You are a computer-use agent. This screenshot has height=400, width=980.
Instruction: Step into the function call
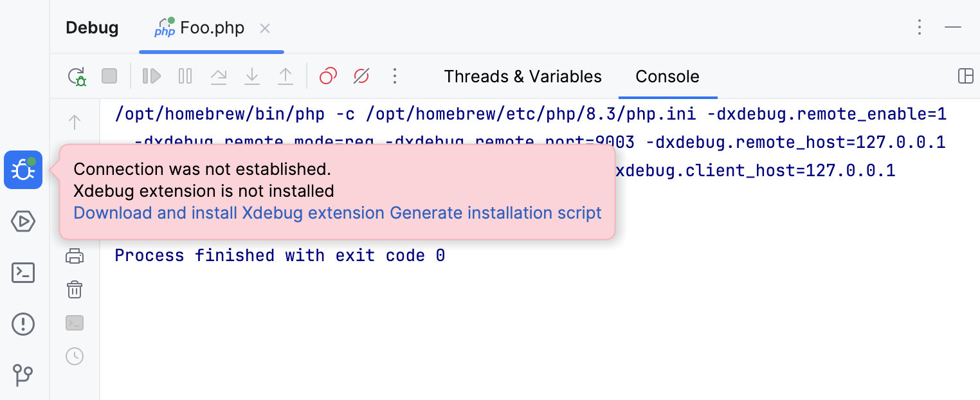[252, 76]
